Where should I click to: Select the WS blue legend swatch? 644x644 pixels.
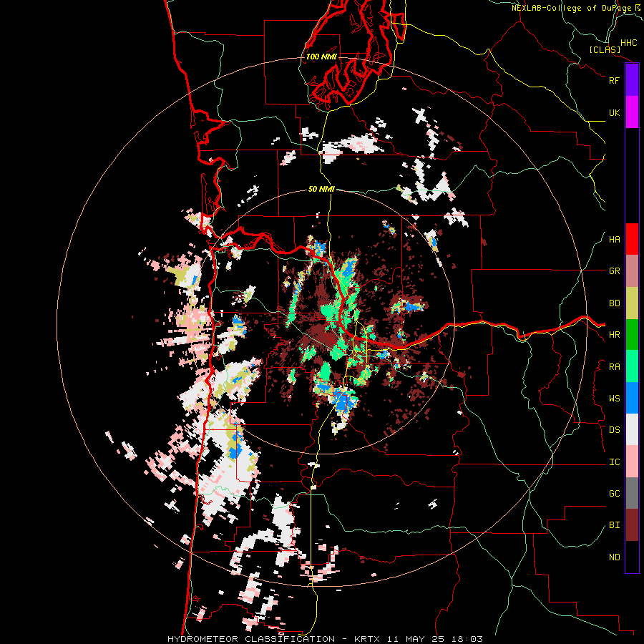[x=632, y=398]
